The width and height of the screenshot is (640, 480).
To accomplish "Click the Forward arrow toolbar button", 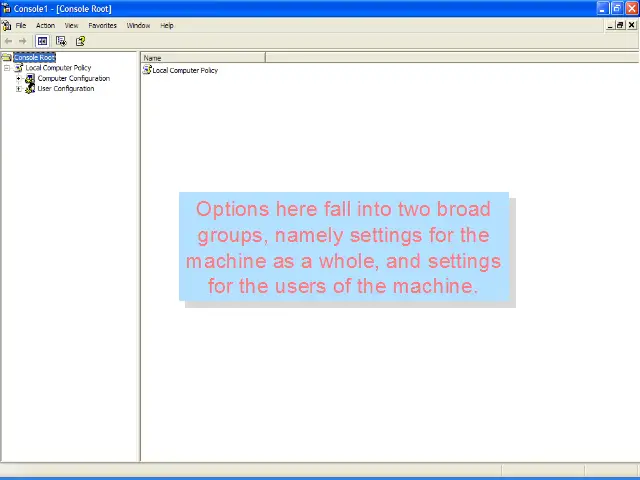I will (22, 41).
